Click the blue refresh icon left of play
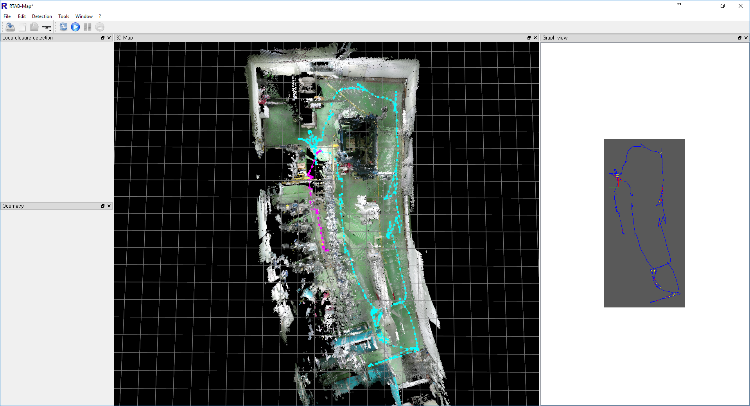The height and width of the screenshot is (406, 750). [63, 27]
